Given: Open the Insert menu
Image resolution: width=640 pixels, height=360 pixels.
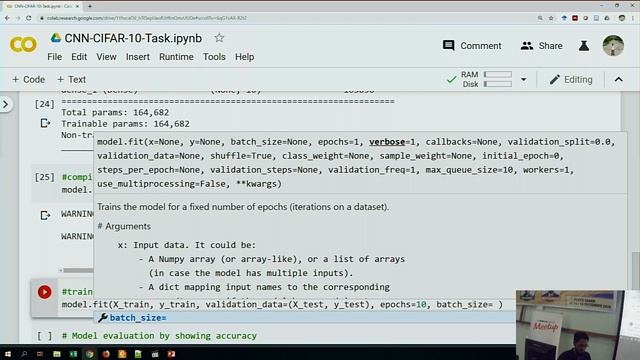Looking at the screenshot, I should pyautogui.click(x=138, y=57).
